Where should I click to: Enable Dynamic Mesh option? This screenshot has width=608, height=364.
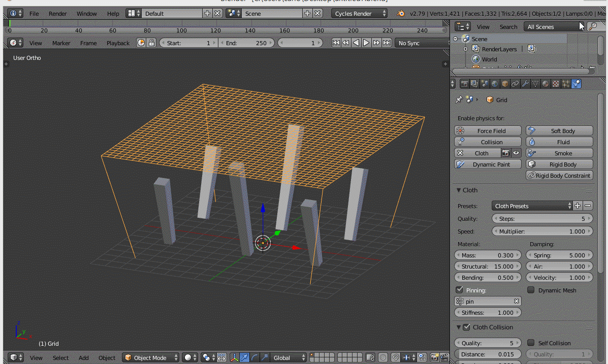(x=531, y=290)
